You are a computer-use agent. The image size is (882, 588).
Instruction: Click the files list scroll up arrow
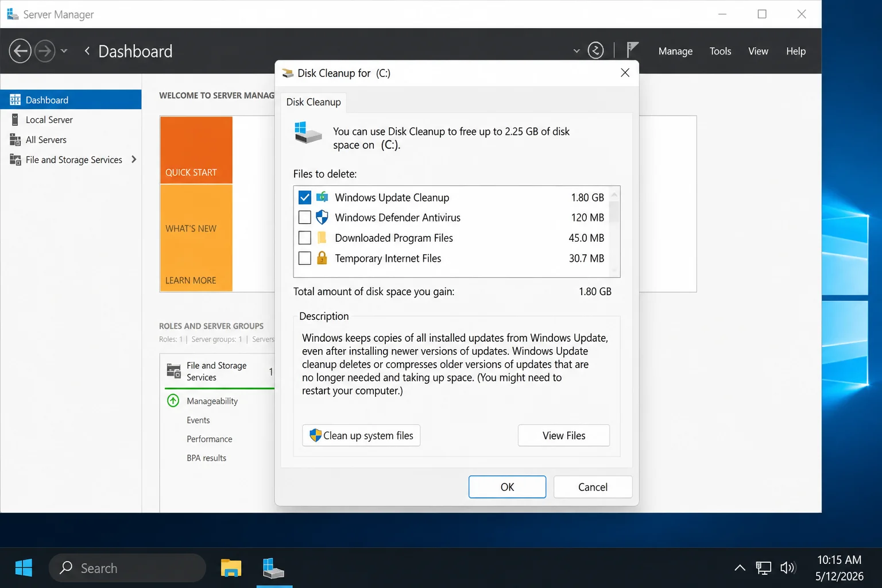tap(614, 195)
